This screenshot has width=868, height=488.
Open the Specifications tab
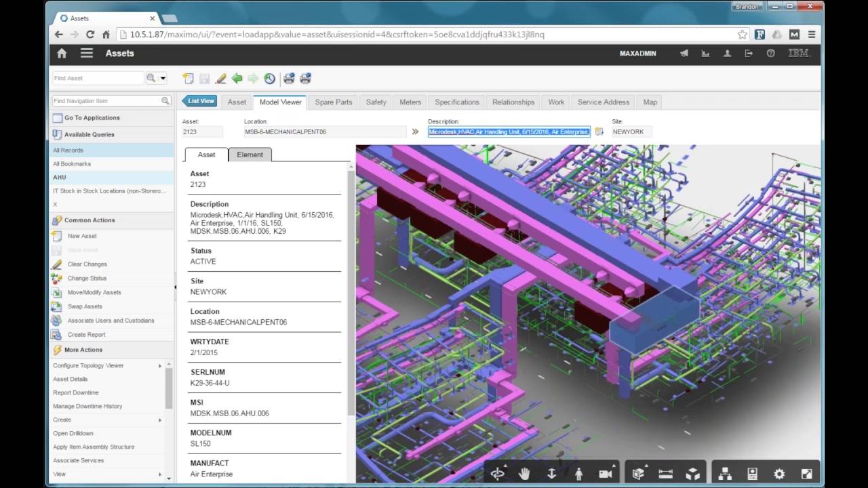(457, 102)
